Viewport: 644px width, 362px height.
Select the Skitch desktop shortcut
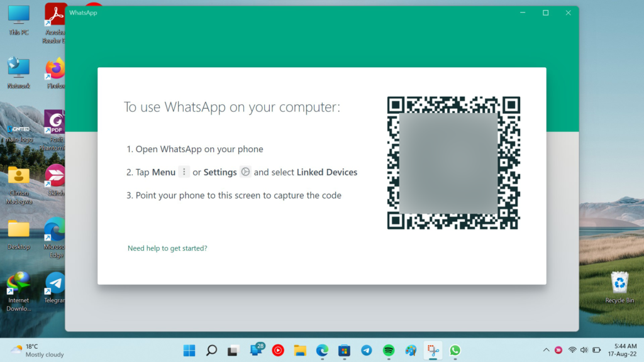(x=55, y=180)
